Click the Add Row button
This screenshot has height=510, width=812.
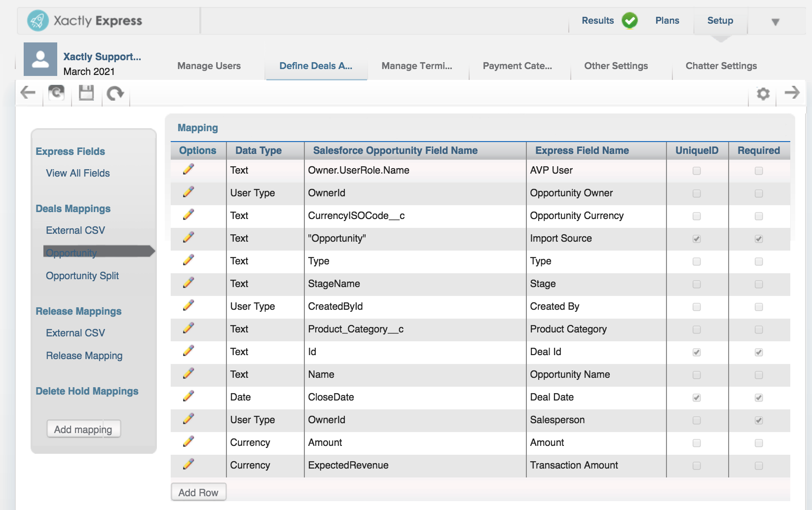[198, 492]
